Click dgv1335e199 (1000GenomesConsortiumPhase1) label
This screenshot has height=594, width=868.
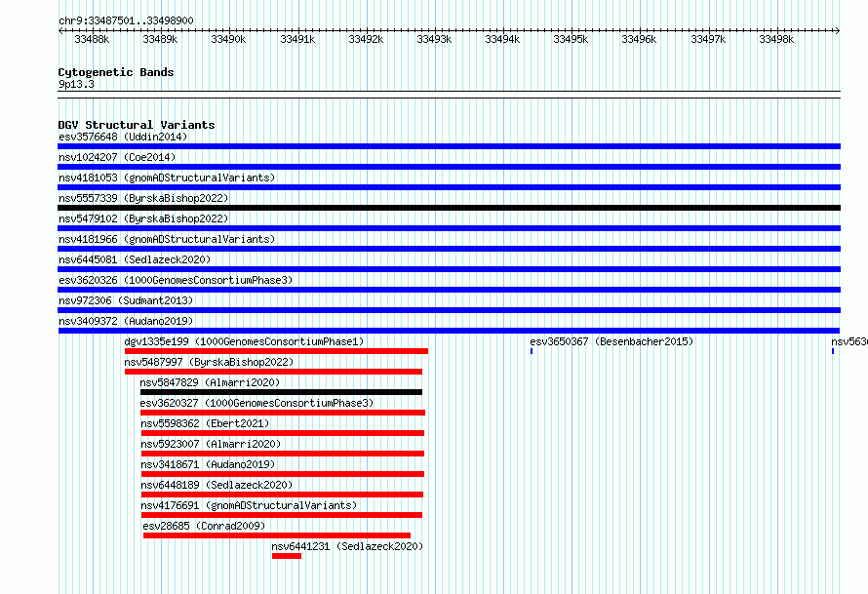click(244, 341)
